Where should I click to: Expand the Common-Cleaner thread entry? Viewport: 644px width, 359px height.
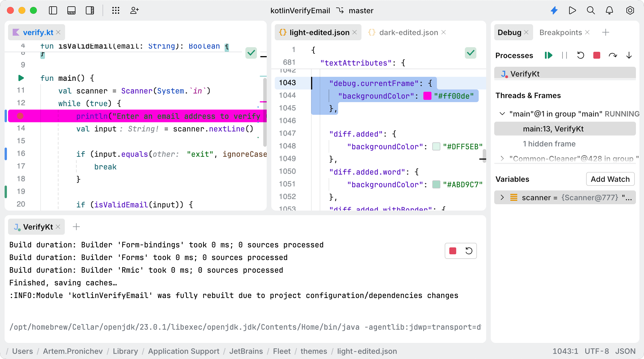point(502,159)
